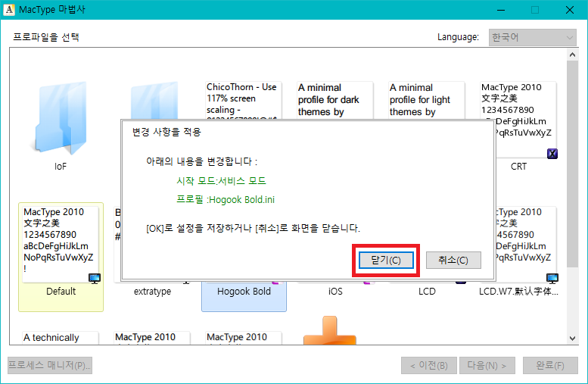Screen dimensions: 588x384
Task: Open the IoF profile folder
Action: (61, 118)
